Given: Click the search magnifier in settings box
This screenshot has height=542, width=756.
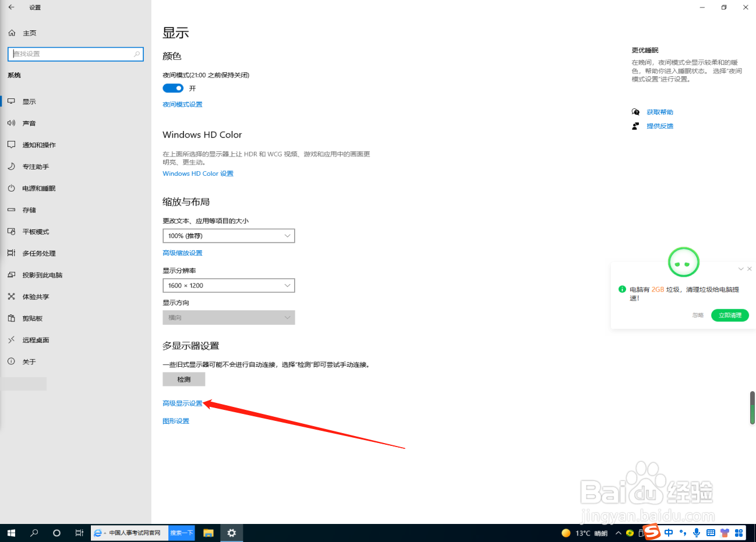Looking at the screenshot, I should [137, 54].
